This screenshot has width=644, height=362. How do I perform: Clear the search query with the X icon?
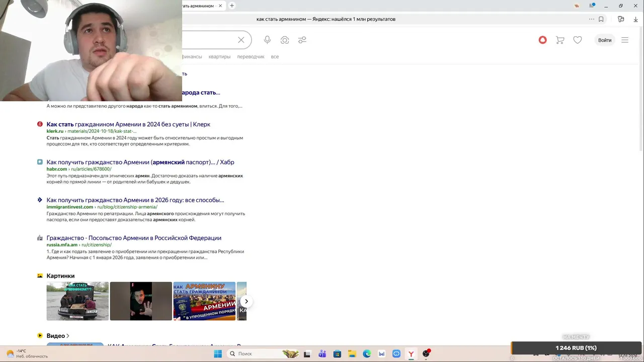click(x=241, y=40)
